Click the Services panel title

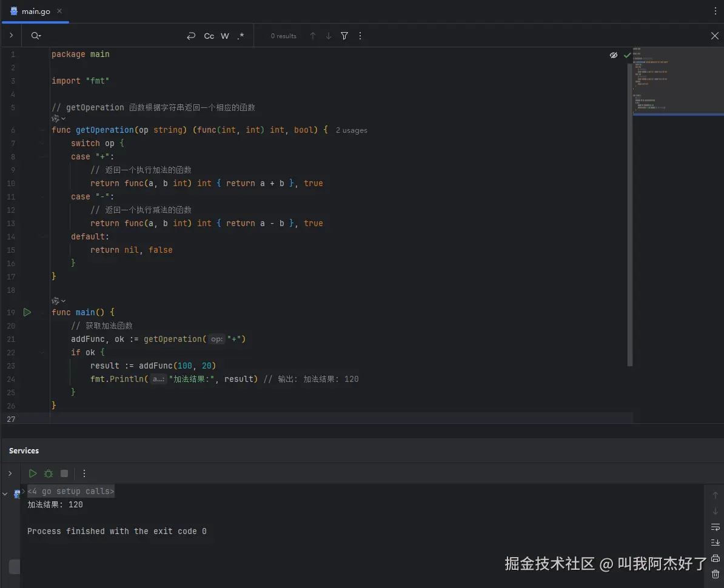coord(24,451)
